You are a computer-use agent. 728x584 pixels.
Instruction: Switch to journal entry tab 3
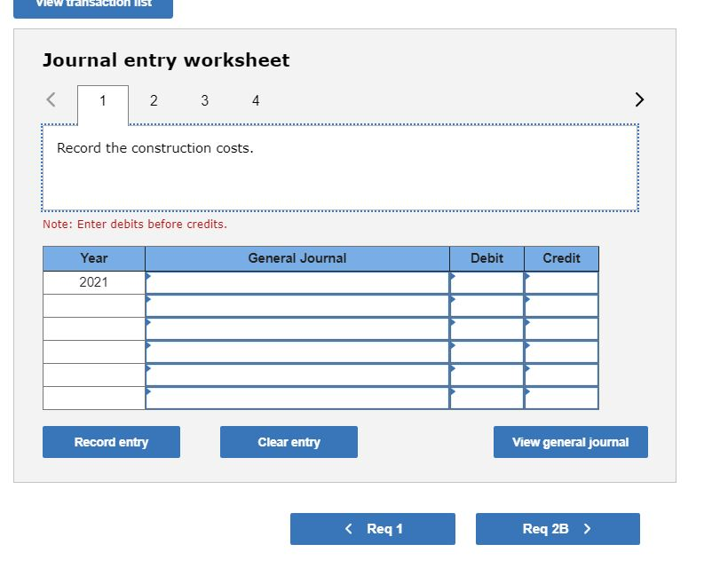[x=204, y=100]
